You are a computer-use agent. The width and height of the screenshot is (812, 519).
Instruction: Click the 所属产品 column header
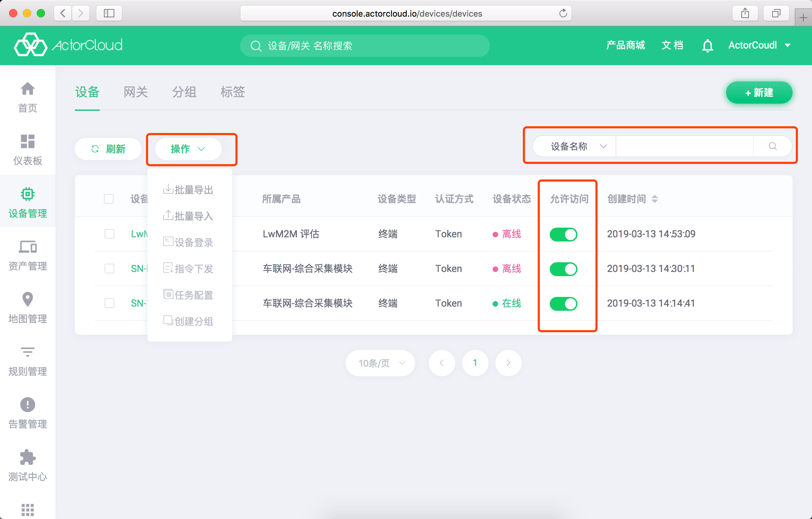click(281, 199)
